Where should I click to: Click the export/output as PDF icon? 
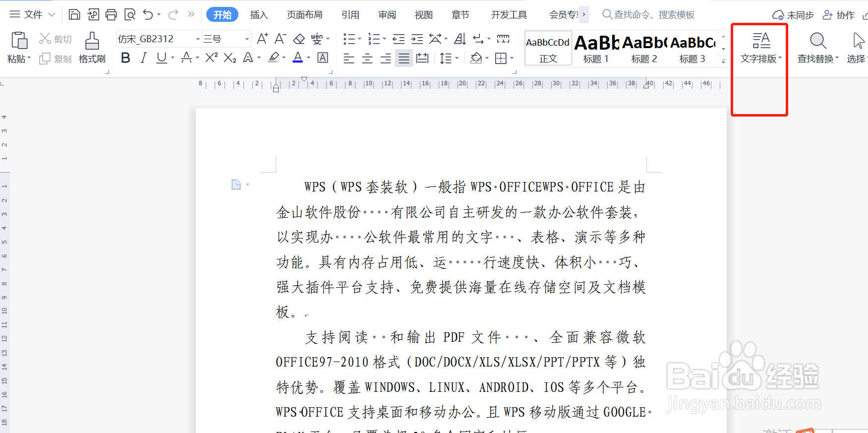93,14
